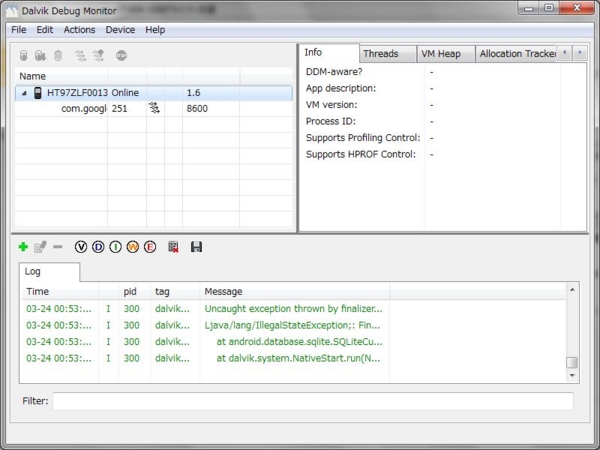Screen dimensions: 600x450
Task: Click the tag column header
Action: click(x=174, y=292)
